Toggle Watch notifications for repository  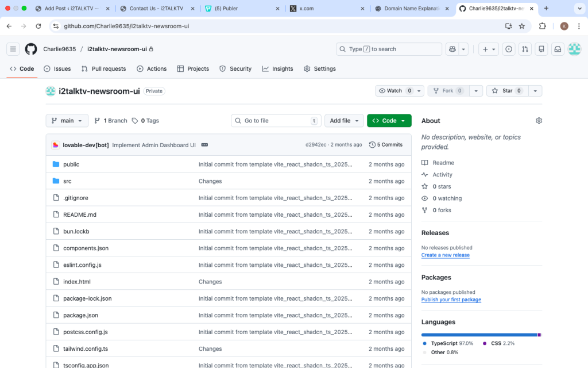click(394, 91)
